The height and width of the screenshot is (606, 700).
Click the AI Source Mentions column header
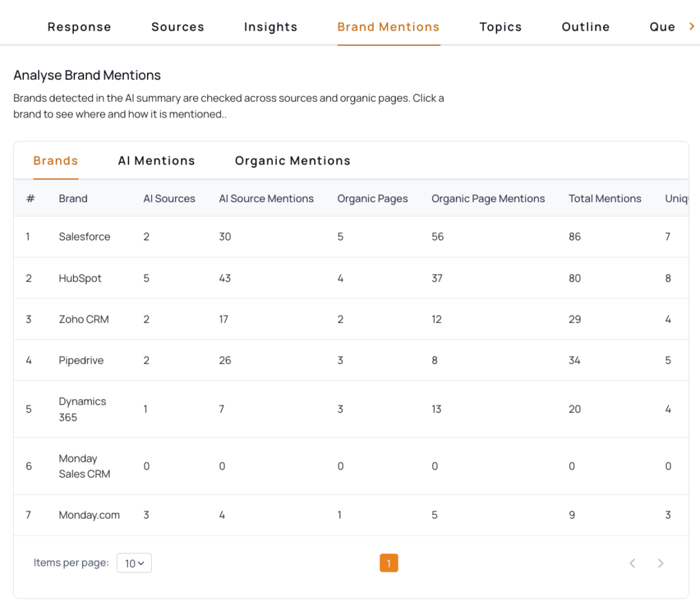click(266, 199)
